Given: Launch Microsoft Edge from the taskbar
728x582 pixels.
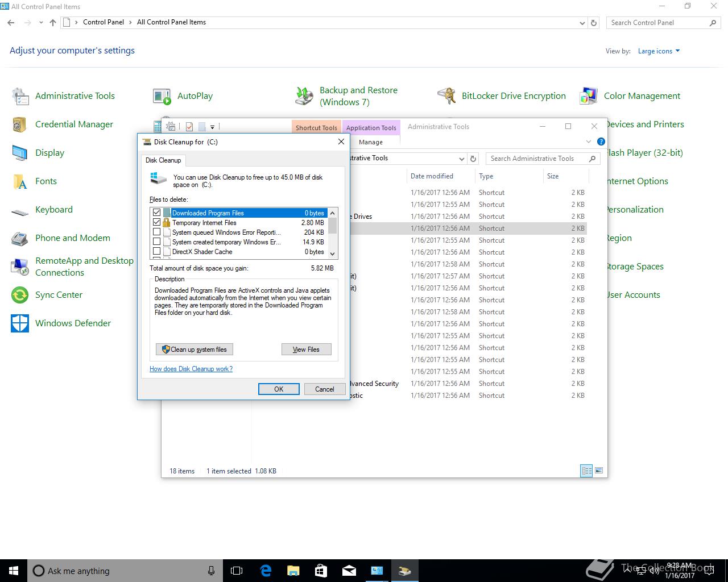Looking at the screenshot, I should [266, 571].
